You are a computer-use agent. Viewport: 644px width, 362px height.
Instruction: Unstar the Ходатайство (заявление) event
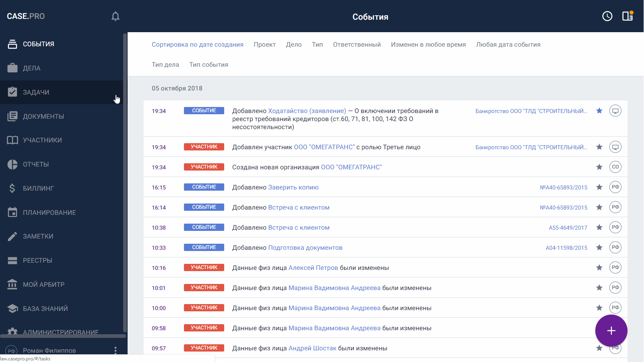[x=599, y=111]
